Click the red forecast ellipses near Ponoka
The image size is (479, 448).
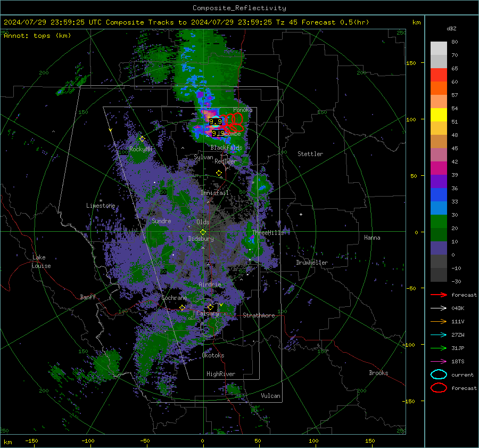point(233,123)
